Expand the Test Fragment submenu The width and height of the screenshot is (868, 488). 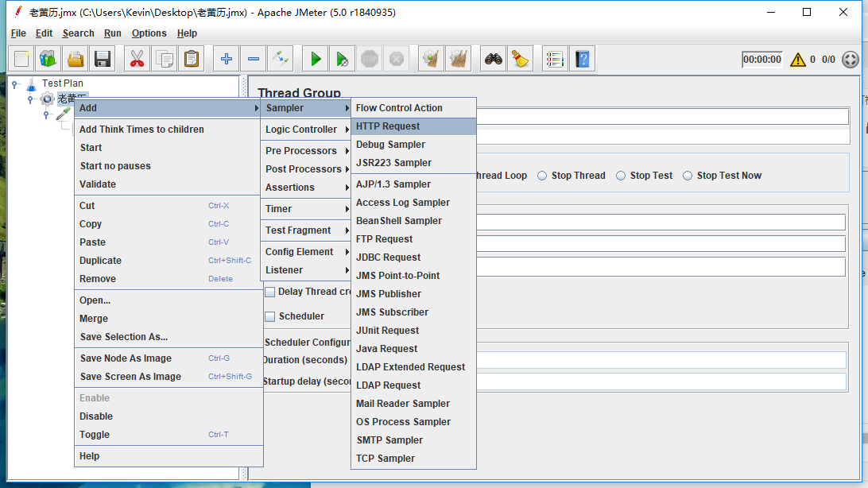click(x=305, y=230)
